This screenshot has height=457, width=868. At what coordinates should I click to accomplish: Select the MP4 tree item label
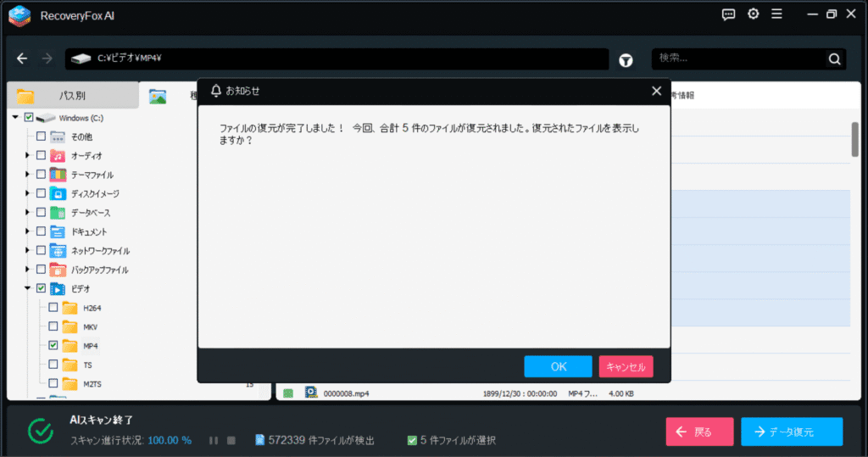point(90,346)
